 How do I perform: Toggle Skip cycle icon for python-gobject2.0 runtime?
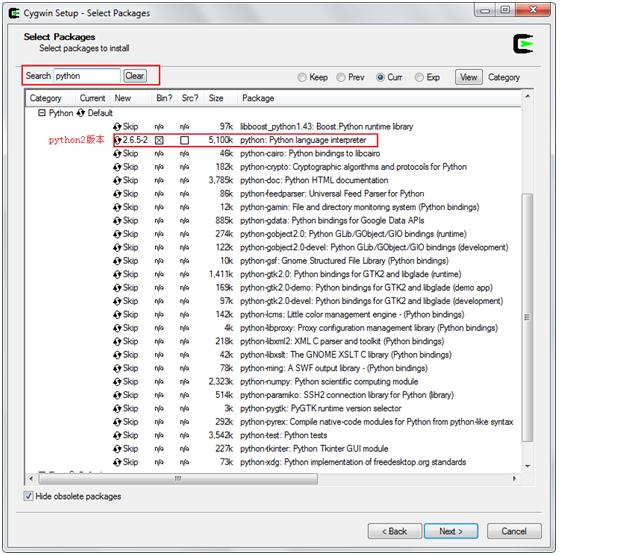coord(118,234)
